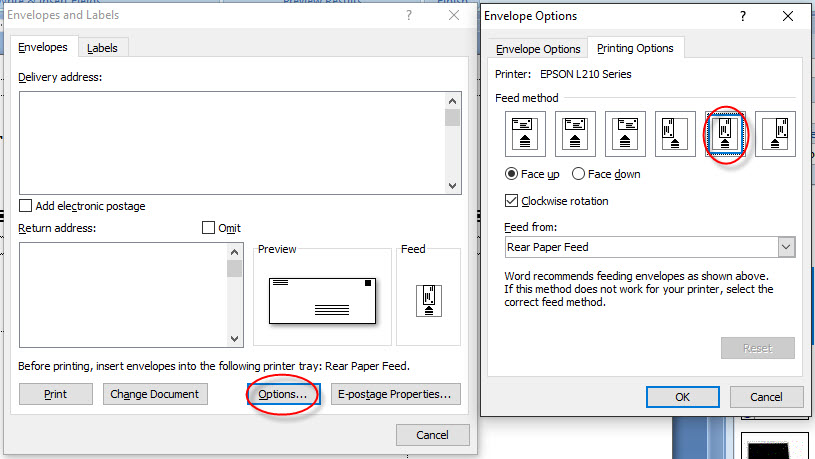815x459 pixels.
Task: Click inside the Delivery address text box
Action: pyautogui.click(x=232, y=143)
